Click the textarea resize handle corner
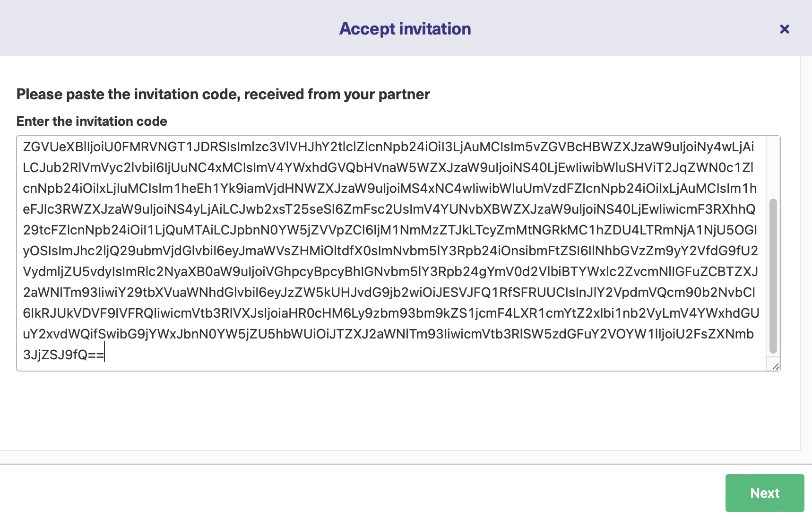The image size is (812, 520). tap(775, 366)
